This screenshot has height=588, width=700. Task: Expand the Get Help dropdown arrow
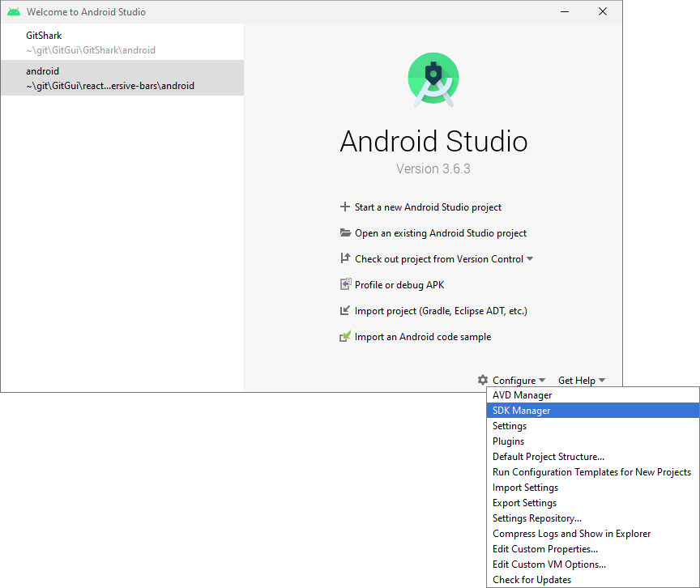pyautogui.click(x=602, y=380)
